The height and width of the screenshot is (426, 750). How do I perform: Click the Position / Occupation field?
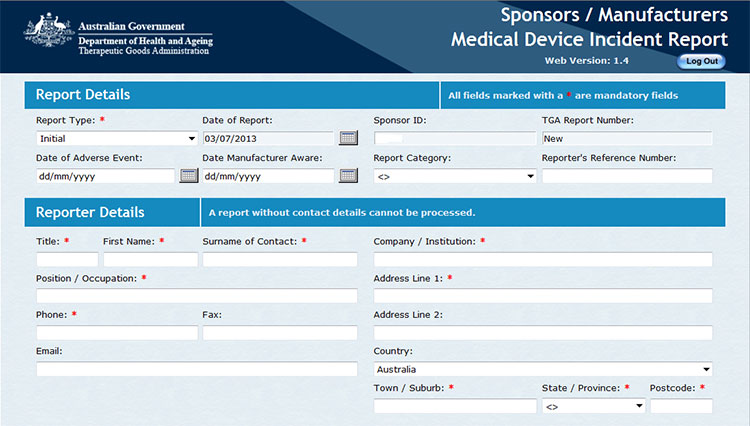[196, 296]
